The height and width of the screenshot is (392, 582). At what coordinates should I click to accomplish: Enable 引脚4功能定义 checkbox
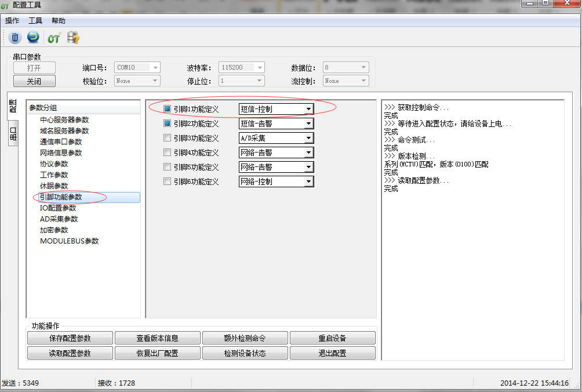[167, 152]
